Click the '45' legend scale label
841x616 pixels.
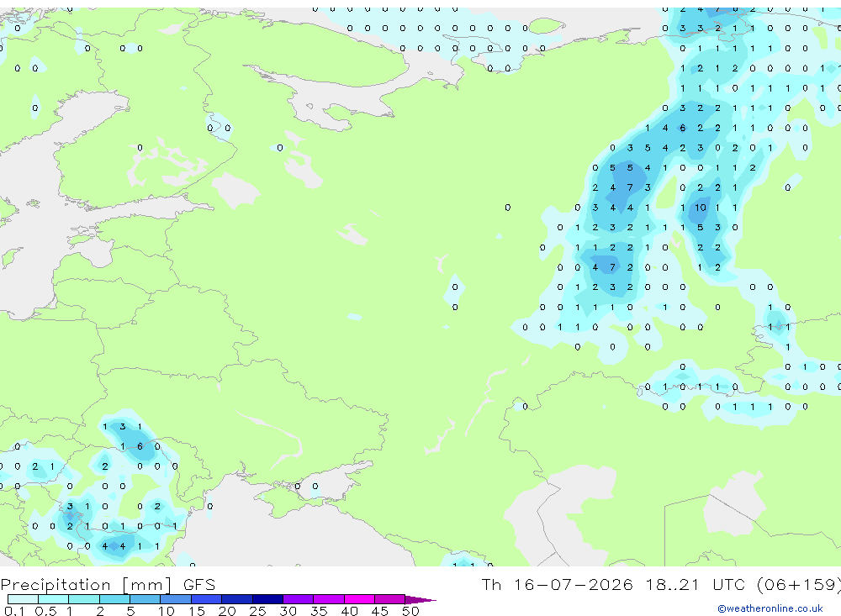pos(380,611)
